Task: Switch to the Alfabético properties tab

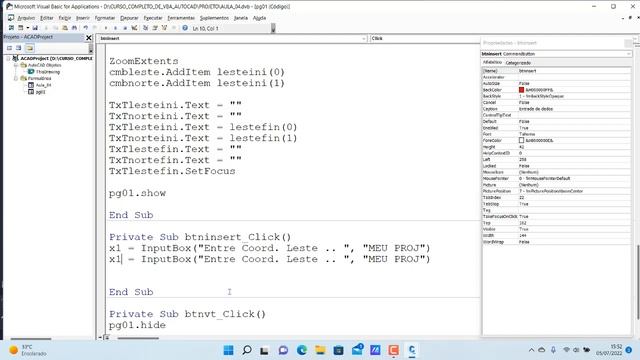Action: 492,62
